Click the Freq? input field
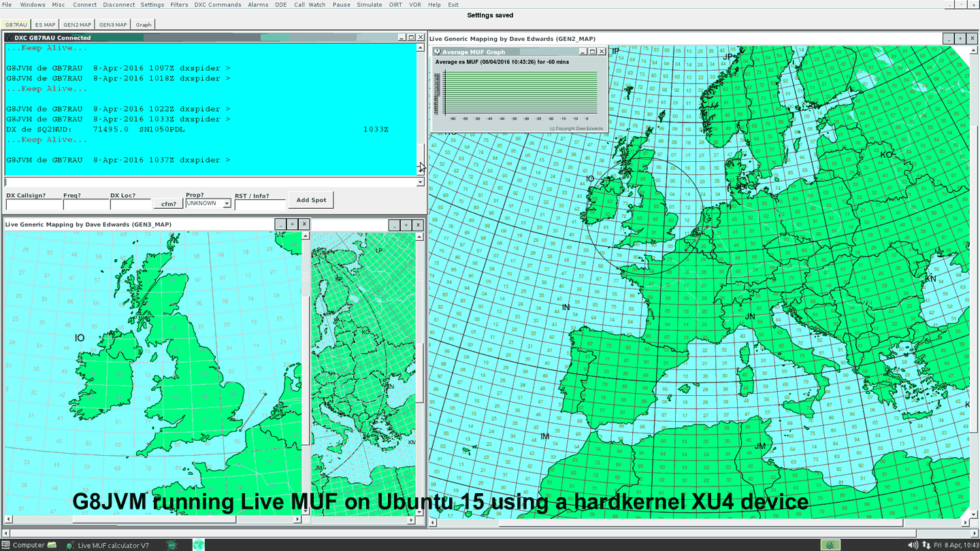This screenshot has width=980, height=551. click(86, 204)
